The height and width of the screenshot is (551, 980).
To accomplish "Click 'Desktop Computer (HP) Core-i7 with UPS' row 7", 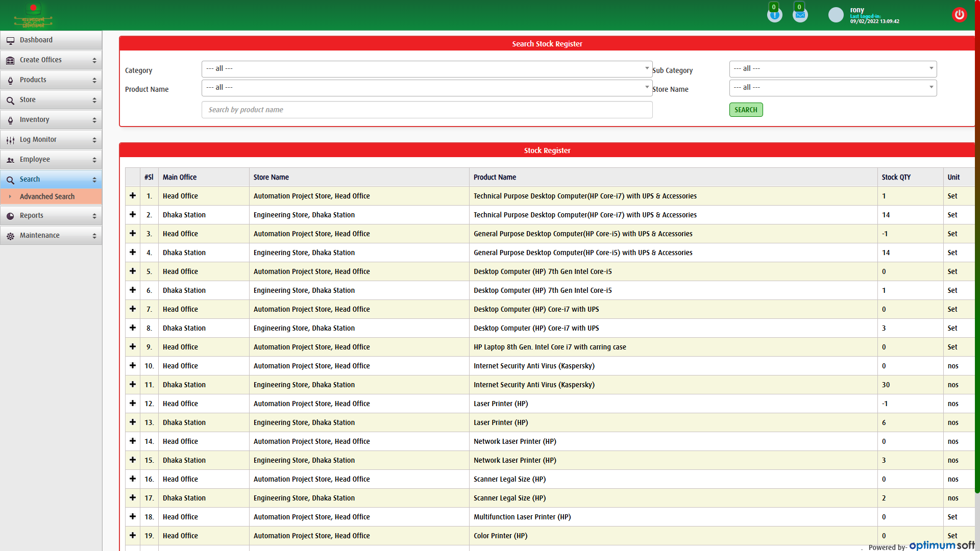I will 536,309.
